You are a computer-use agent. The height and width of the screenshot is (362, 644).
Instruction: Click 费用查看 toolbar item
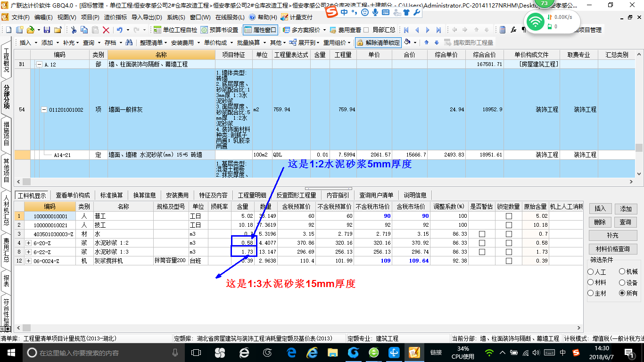[346, 30]
